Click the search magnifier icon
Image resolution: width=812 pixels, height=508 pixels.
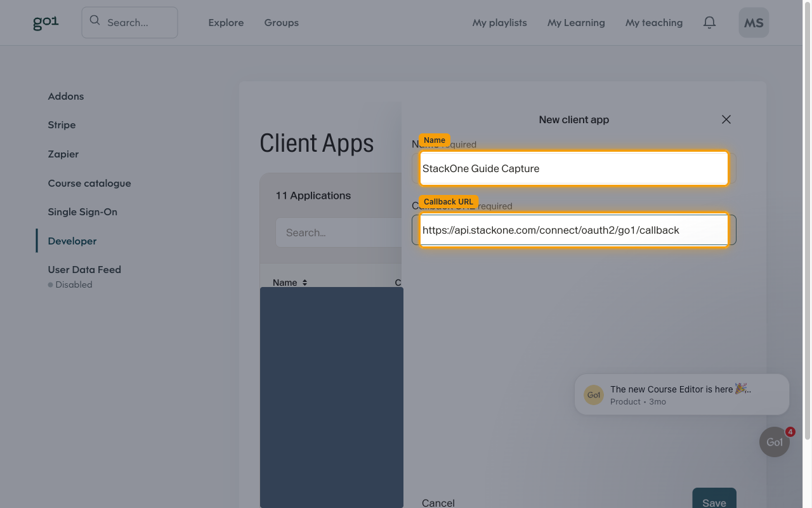point(95,20)
